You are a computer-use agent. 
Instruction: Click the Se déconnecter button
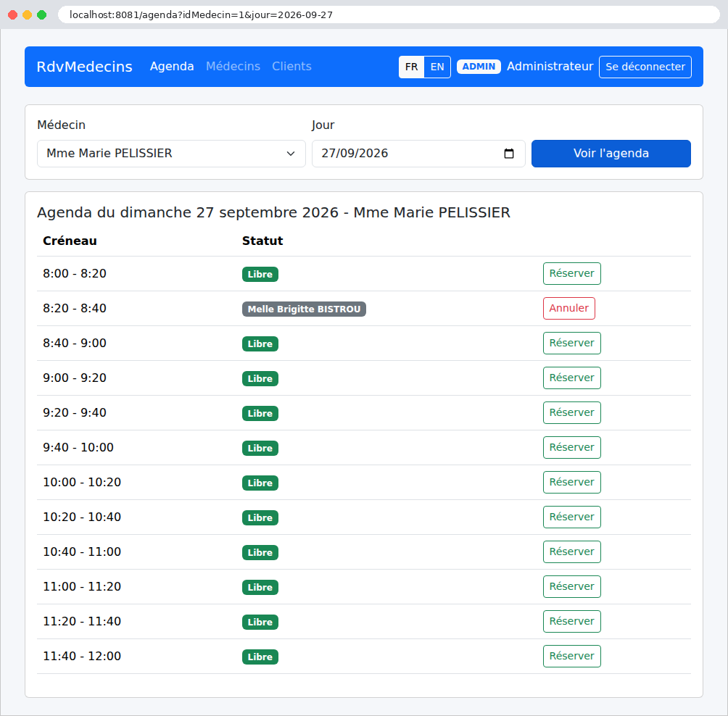pos(645,67)
